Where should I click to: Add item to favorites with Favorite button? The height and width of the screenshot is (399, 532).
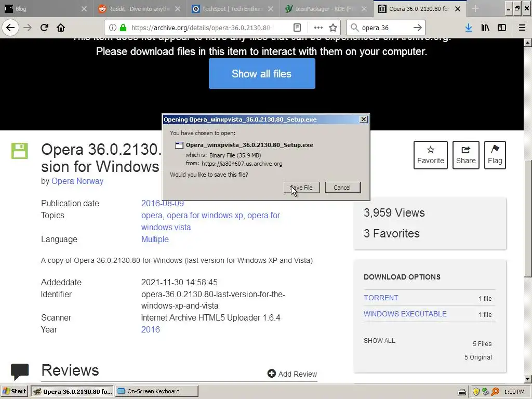click(431, 155)
